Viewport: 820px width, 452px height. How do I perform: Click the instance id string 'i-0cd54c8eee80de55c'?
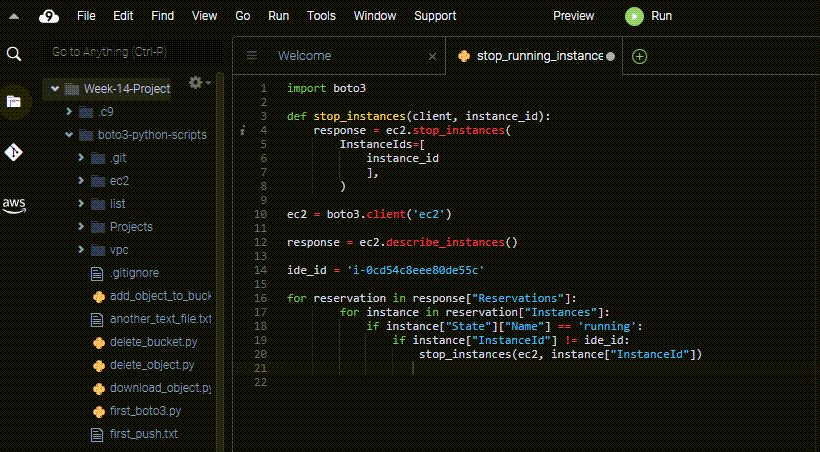pos(416,270)
